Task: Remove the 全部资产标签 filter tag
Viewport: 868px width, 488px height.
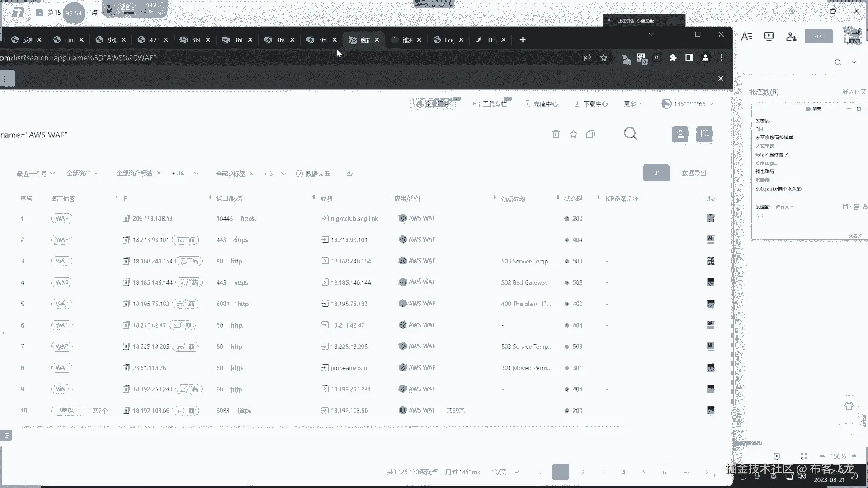Action: 159,173
